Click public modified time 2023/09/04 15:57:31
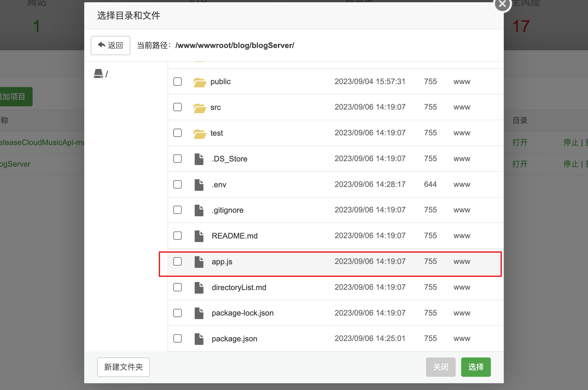 tap(370, 82)
